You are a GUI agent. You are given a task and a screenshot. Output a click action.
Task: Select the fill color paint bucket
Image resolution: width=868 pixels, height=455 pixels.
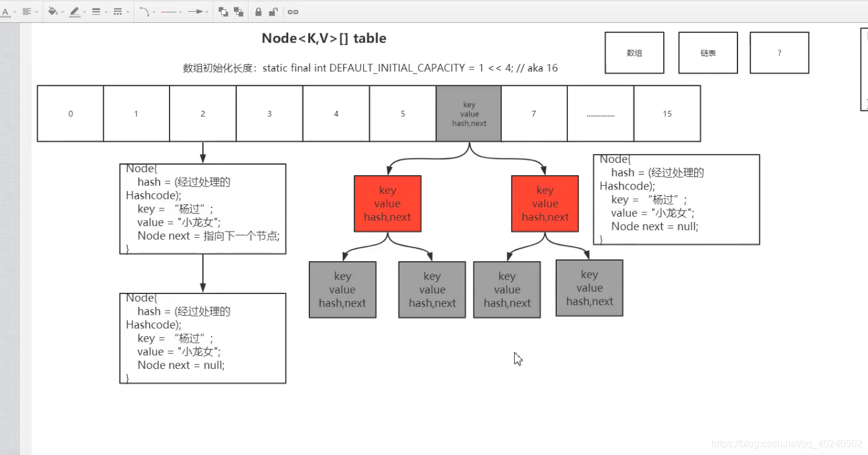click(x=53, y=12)
